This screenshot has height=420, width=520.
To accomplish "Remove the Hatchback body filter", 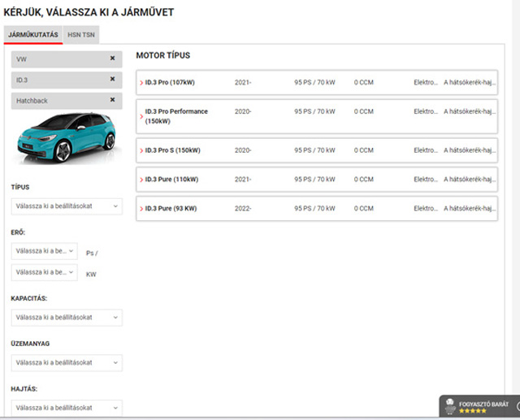I will (x=112, y=99).
